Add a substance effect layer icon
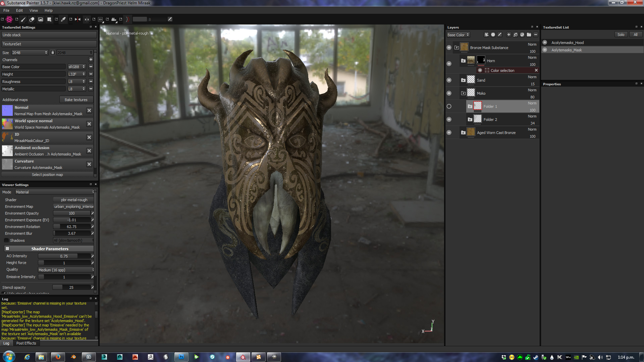644x362 pixels. (x=522, y=35)
